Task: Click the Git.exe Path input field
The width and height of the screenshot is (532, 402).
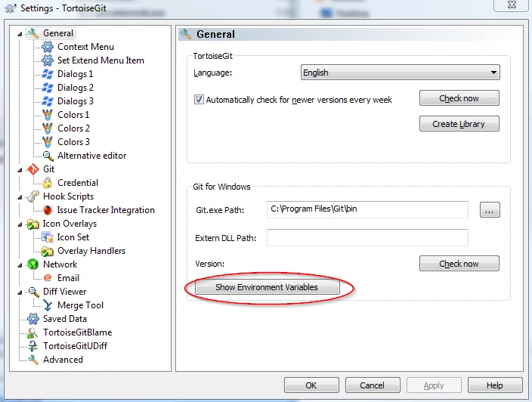Action: coord(367,209)
